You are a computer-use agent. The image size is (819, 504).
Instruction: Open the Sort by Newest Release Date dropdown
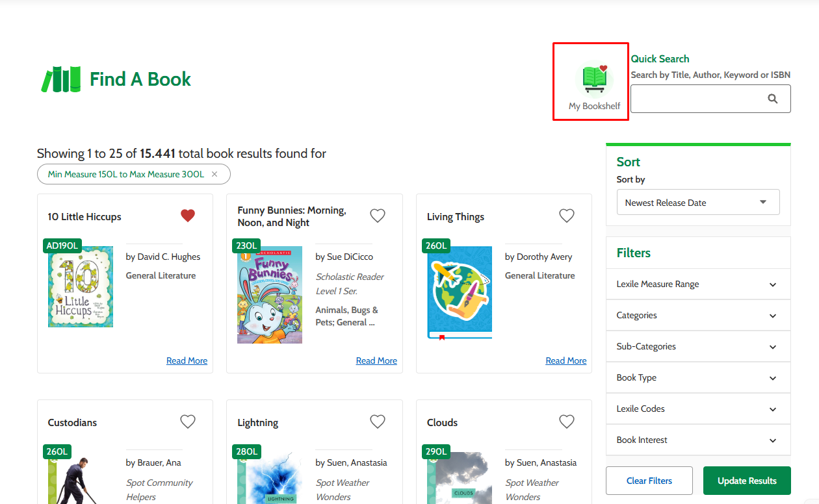pos(698,202)
